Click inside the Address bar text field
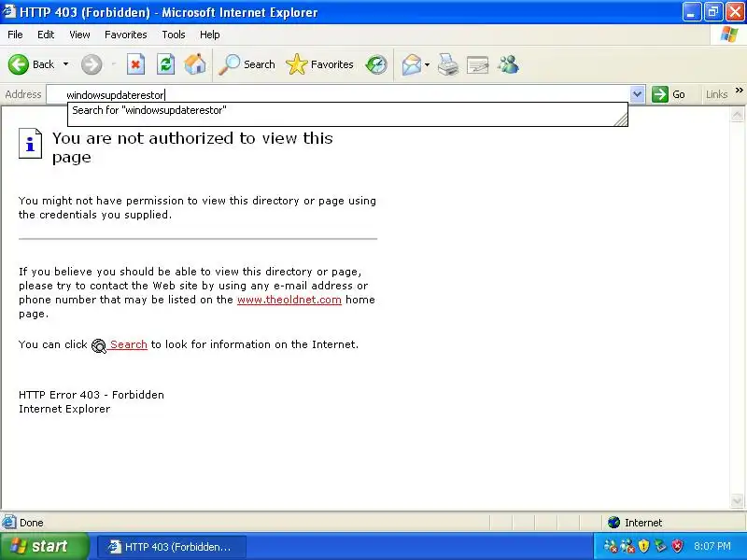 click(338, 95)
